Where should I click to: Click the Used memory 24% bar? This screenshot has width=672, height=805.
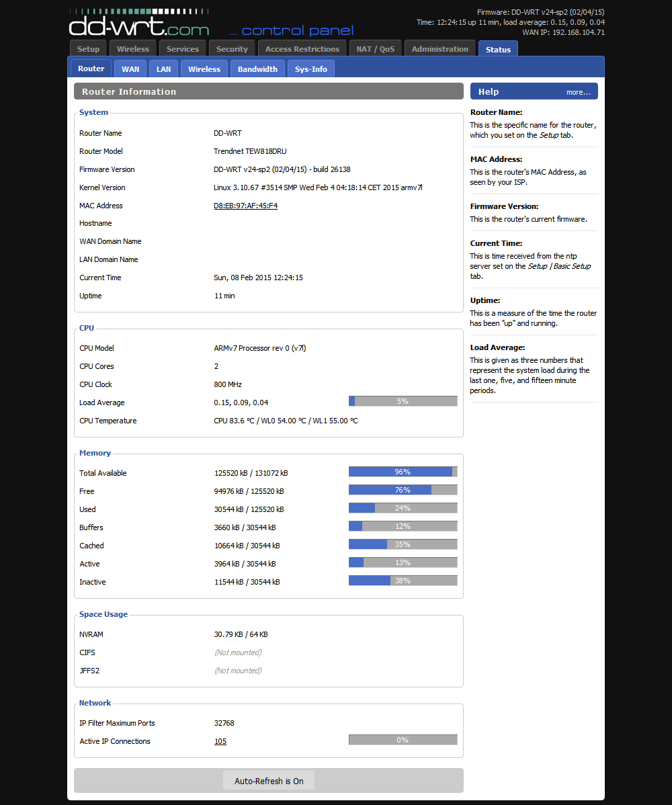coord(403,508)
